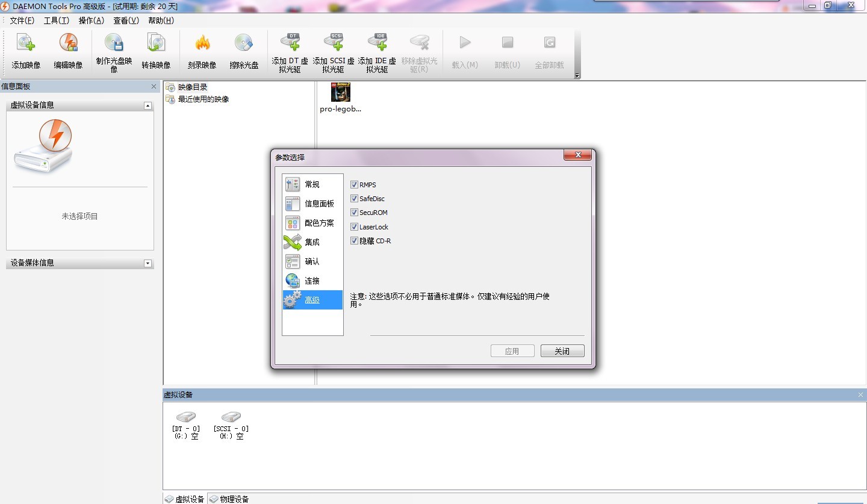The image size is (867, 504).
Task: Open the 集成 (Integration) preferences section
Action: coord(312,242)
